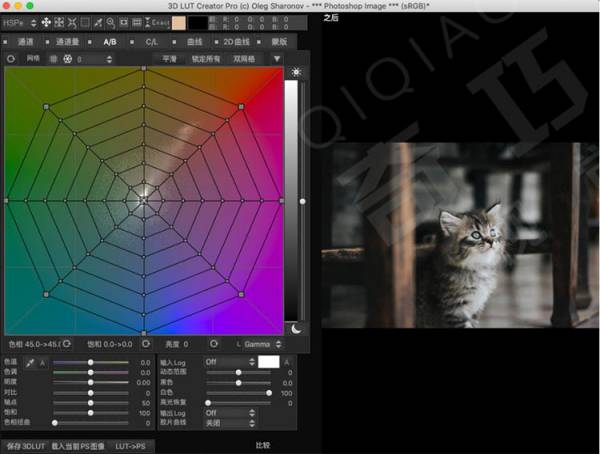Toggle the 通道 tab checkbox
Screen dimensions: 600x454
[9, 42]
